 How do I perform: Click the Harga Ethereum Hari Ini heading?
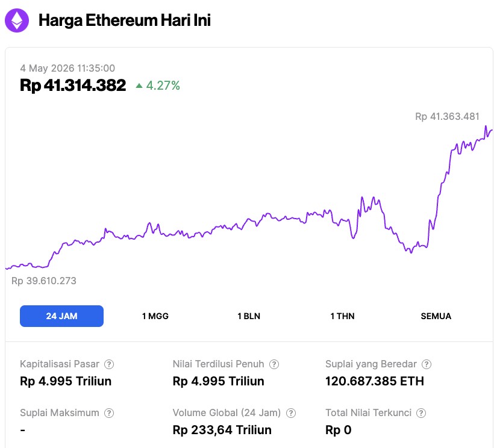tap(125, 20)
